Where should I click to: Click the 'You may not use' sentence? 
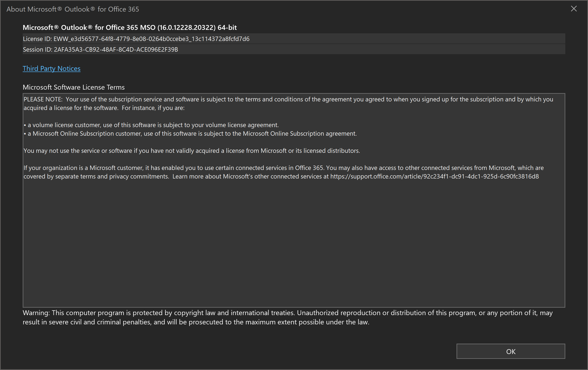(x=192, y=151)
